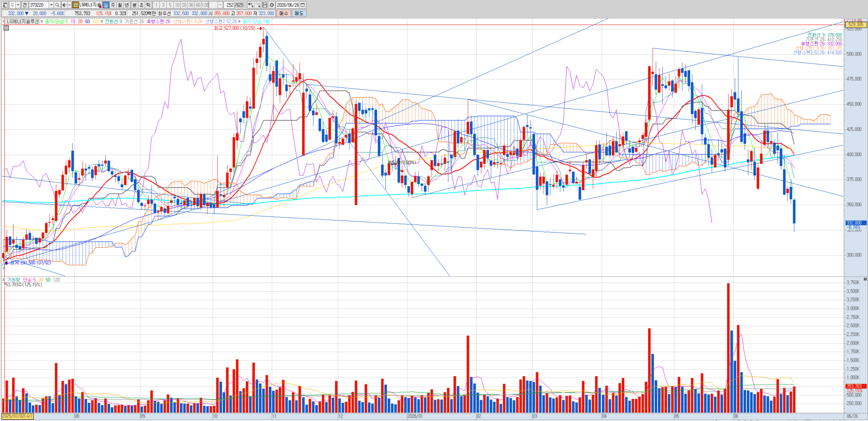Click the candle count field 252
This screenshot has height=421, width=868.
tap(229, 5)
